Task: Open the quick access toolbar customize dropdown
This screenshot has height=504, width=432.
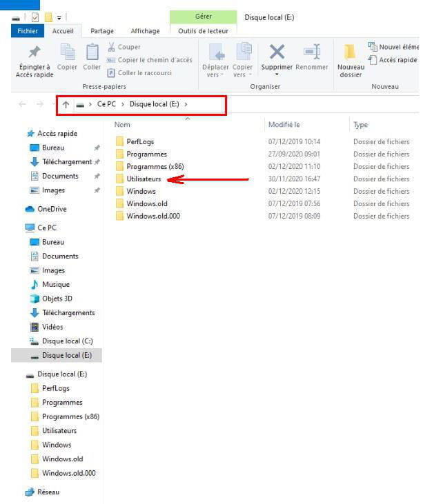Action: tap(59, 18)
